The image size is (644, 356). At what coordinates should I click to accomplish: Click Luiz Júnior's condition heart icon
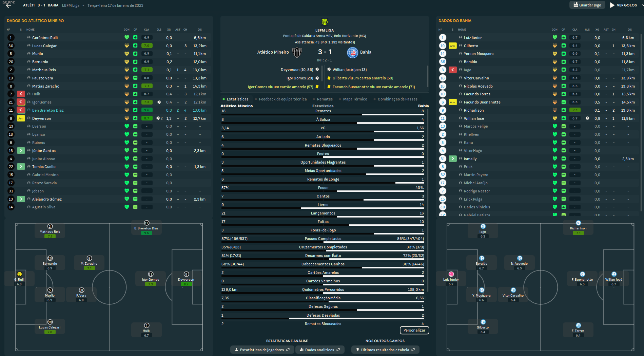coord(555,38)
